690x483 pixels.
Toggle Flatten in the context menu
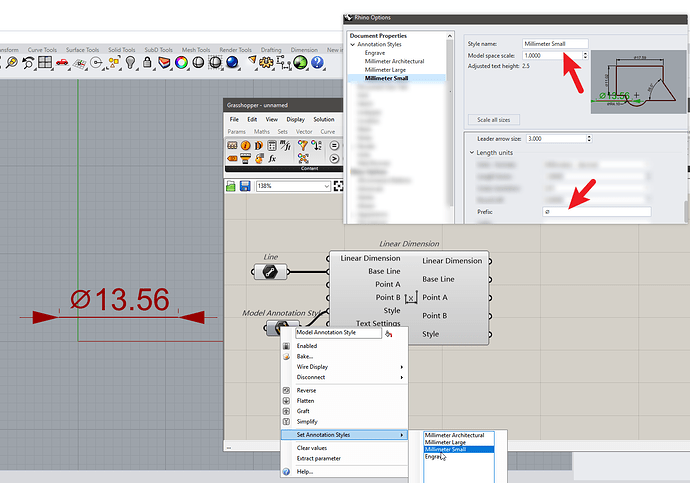coord(305,401)
